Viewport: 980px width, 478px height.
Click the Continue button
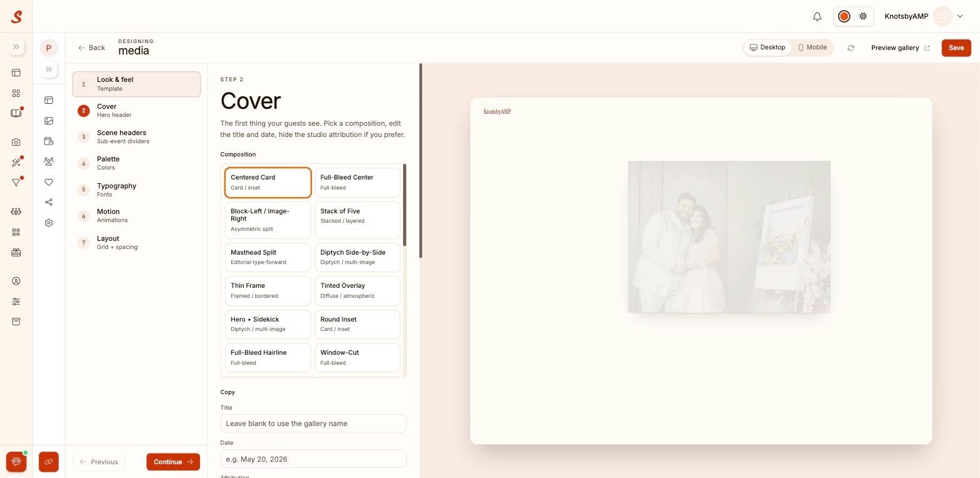[x=173, y=462]
